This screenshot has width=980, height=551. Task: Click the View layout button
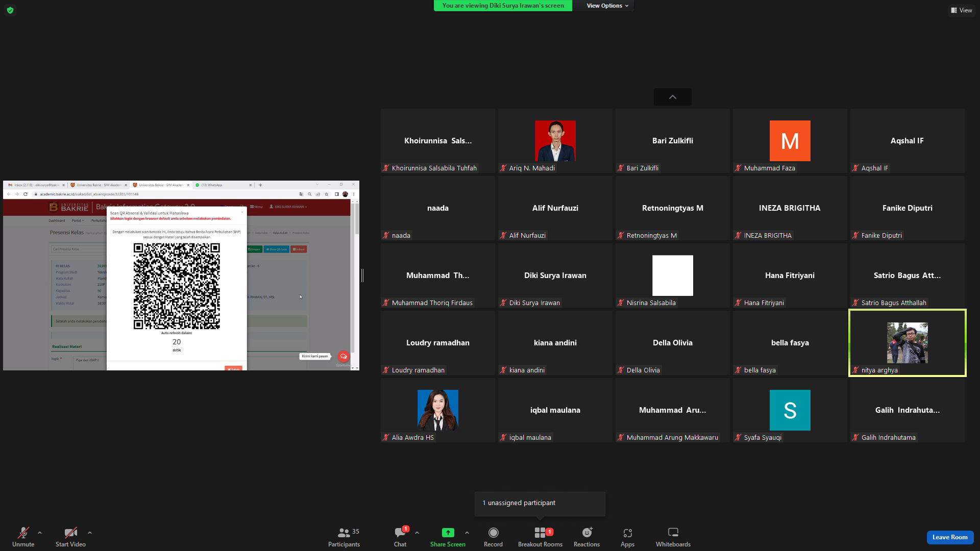coord(962,10)
